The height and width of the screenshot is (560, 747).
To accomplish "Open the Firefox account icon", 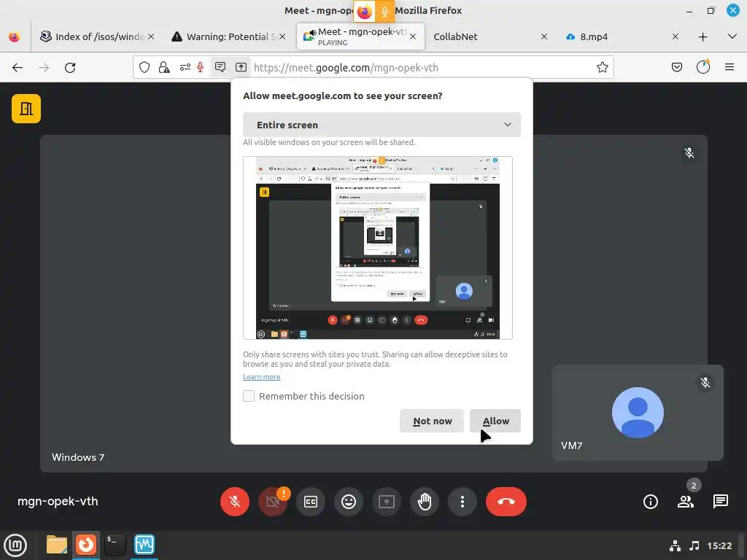I will [703, 68].
